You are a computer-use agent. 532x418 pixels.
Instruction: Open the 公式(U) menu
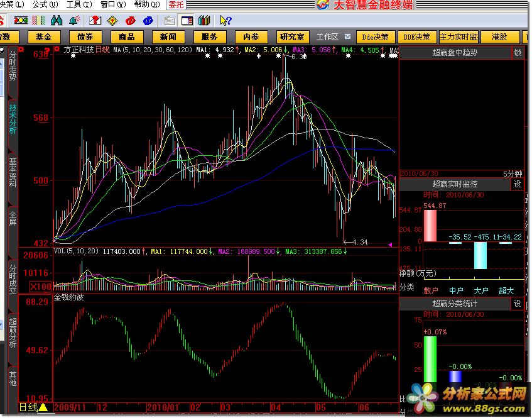coord(45,4)
